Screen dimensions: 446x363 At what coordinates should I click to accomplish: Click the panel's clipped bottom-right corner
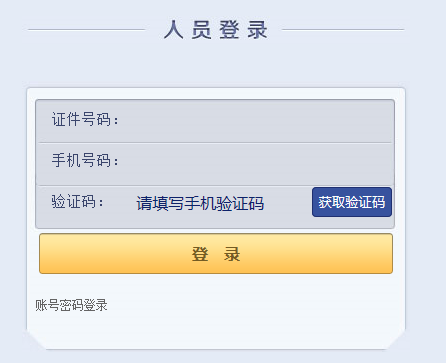(x=396, y=340)
